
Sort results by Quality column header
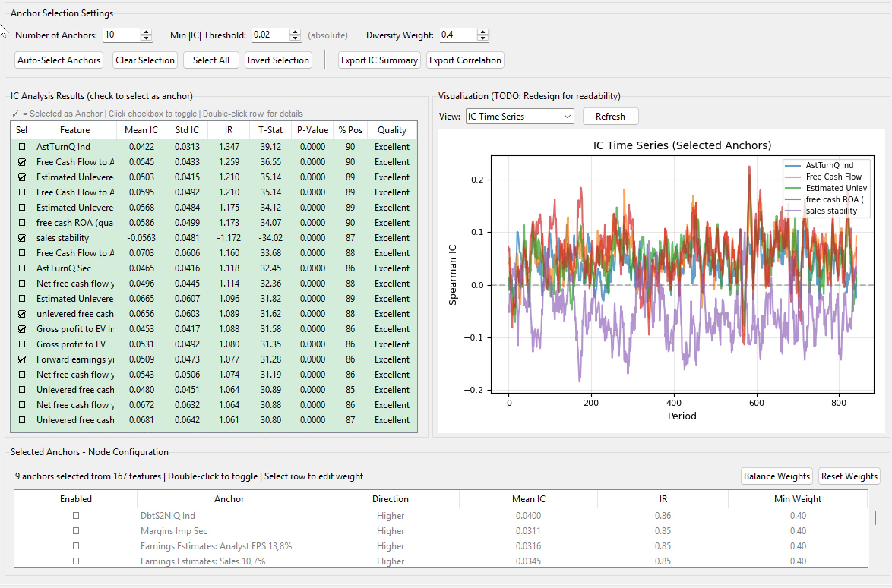392,130
